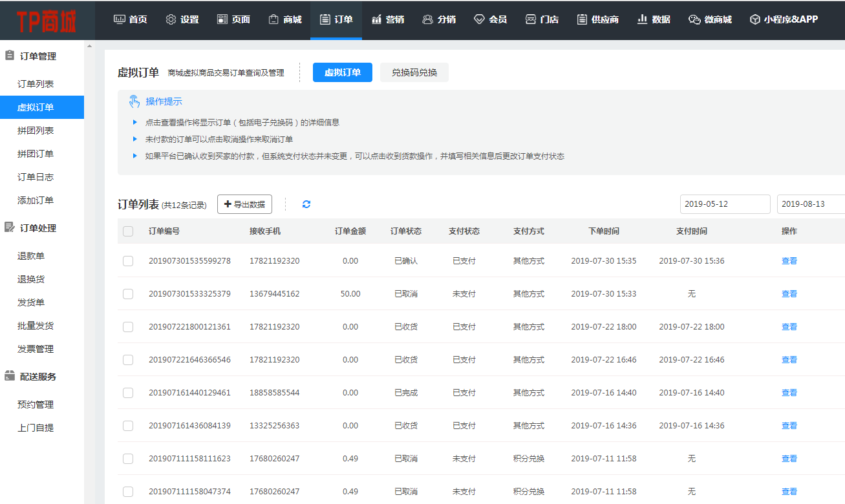Click the start date field 2019-05-12

point(725,204)
